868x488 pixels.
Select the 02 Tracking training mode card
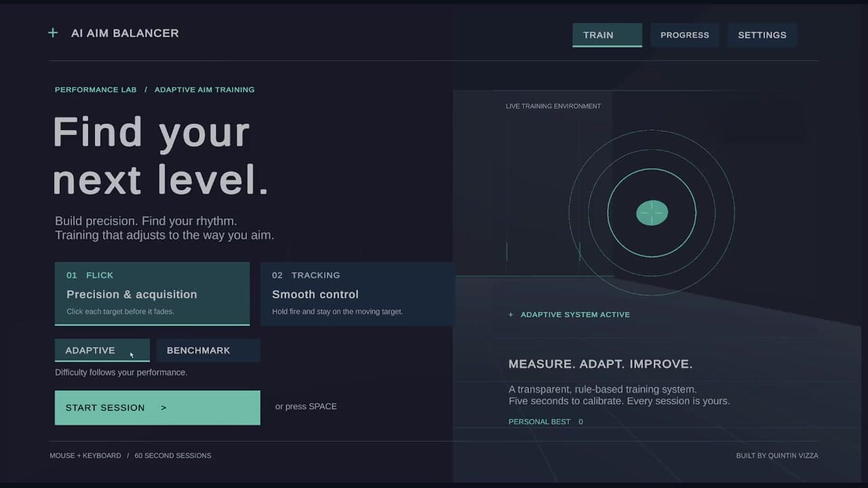357,293
